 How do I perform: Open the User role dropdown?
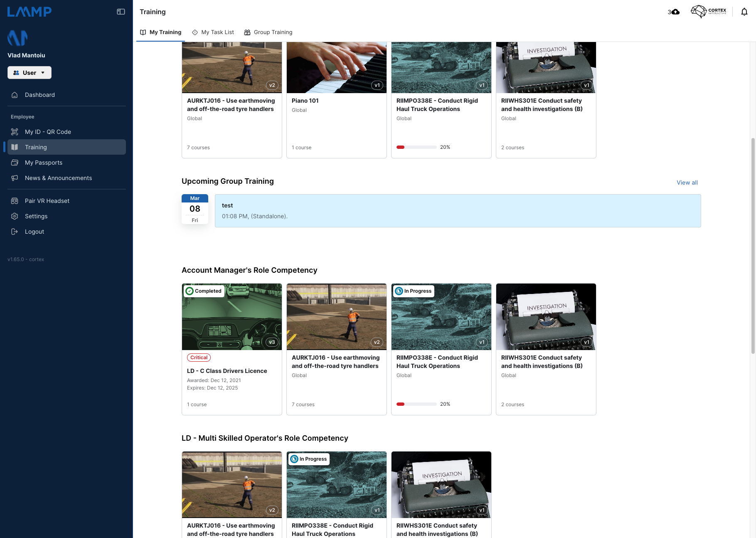[30, 73]
